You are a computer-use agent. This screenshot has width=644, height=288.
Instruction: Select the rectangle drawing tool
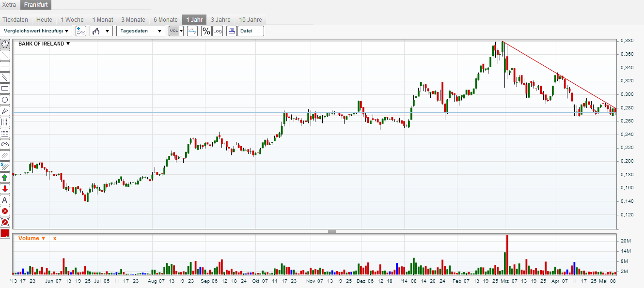5,89
